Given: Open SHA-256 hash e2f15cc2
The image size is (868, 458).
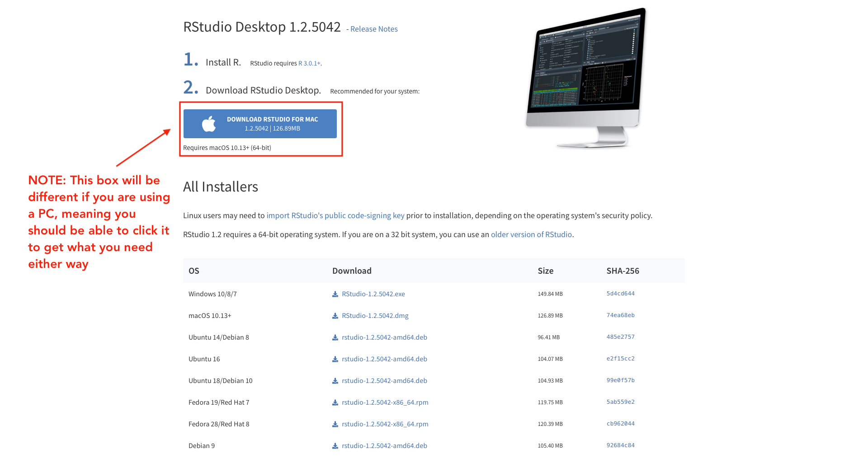Looking at the screenshot, I should coord(621,359).
